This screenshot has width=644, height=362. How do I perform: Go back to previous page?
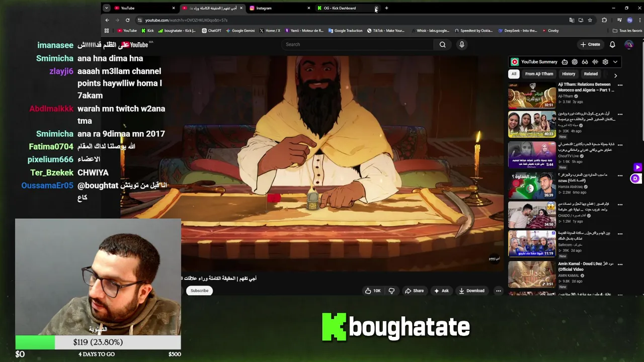pyautogui.click(x=107, y=20)
